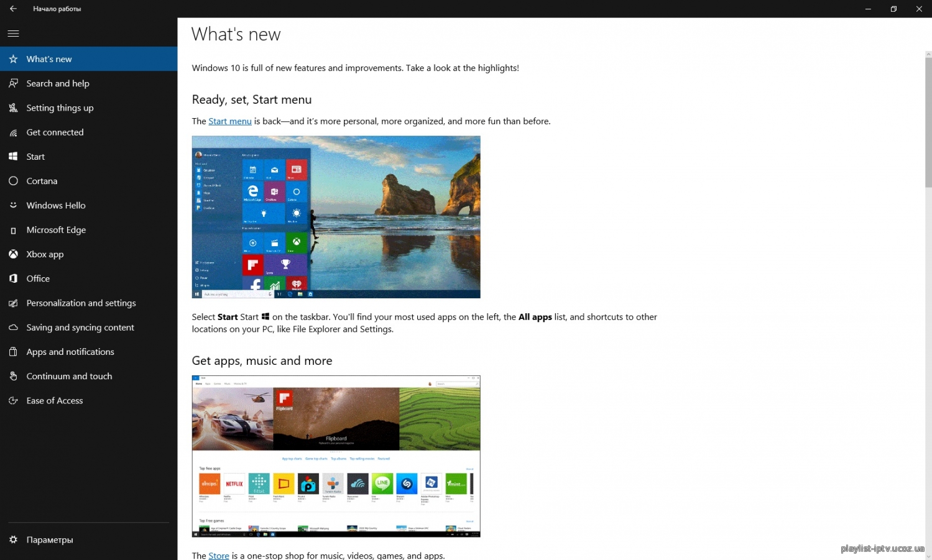Select Windows Hello topic
Screen dimensions: 932x560
click(88, 205)
